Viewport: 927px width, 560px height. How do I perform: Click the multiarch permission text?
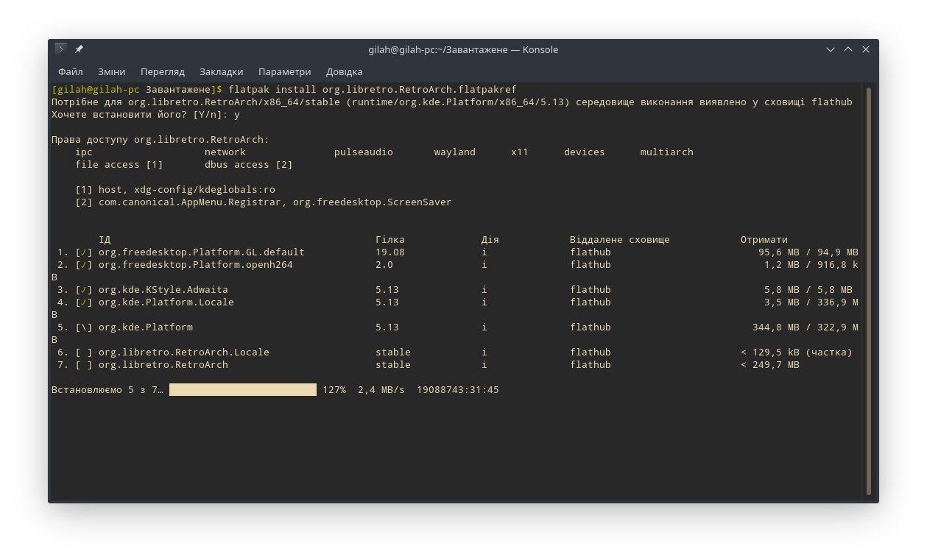[666, 152]
